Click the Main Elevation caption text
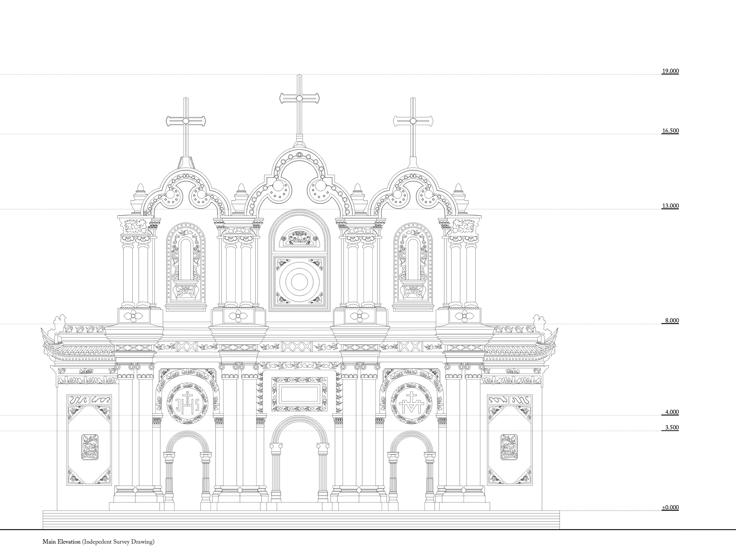Screen dimensions: 736x560 [x=98, y=542]
